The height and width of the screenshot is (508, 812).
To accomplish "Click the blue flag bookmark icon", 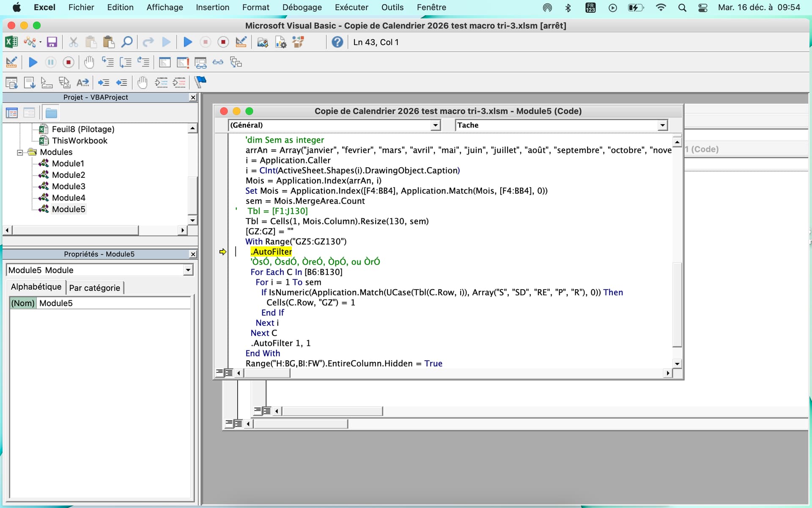I will coord(200,82).
